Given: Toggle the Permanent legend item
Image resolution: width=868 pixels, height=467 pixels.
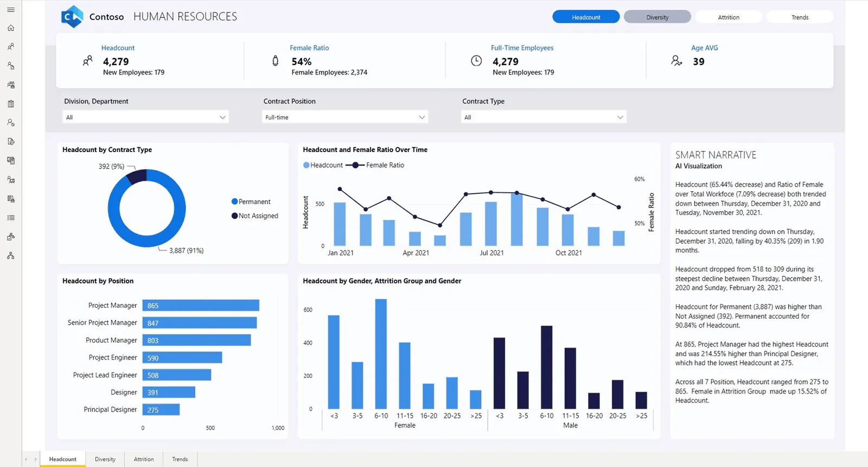Looking at the screenshot, I should point(251,201).
